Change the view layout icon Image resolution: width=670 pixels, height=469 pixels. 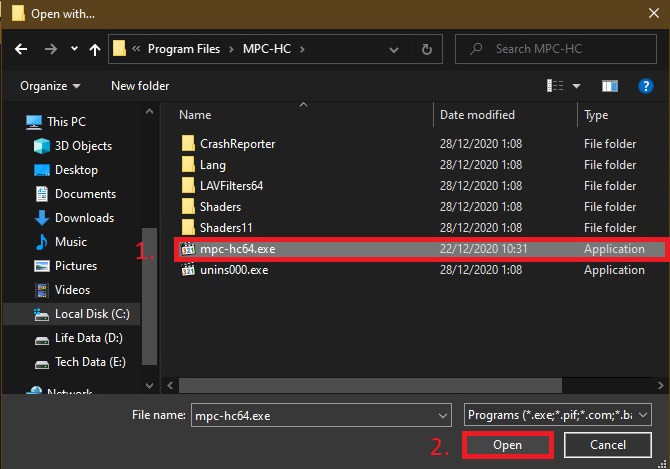point(555,86)
